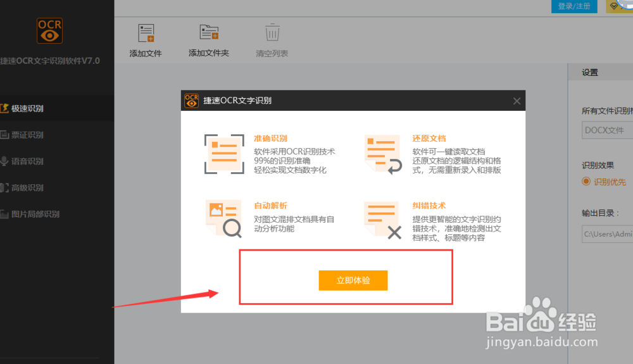This screenshot has height=364, width=633.
Task: Select 图片局部识别 in the sidebar
Action: coord(57,214)
